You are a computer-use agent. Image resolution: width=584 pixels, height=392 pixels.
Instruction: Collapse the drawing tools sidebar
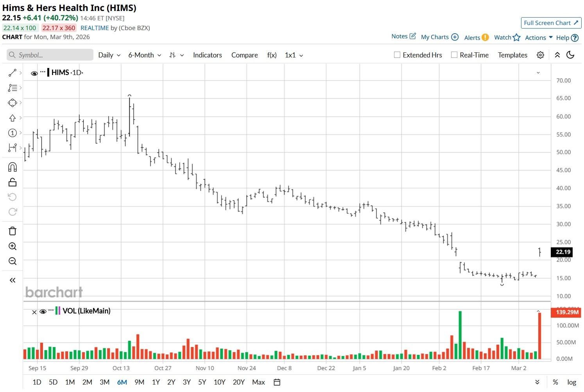[13, 280]
